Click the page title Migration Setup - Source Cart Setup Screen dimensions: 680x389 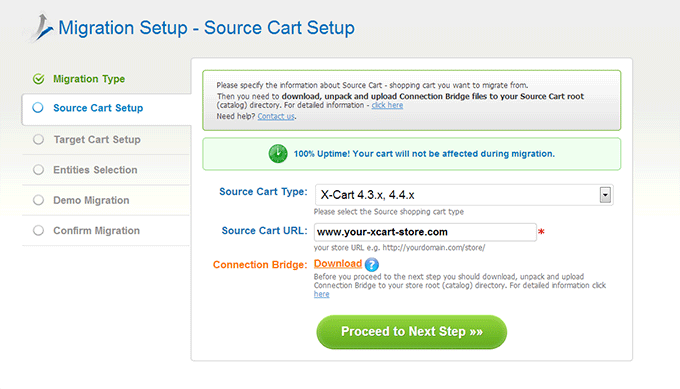pos(206,28)
